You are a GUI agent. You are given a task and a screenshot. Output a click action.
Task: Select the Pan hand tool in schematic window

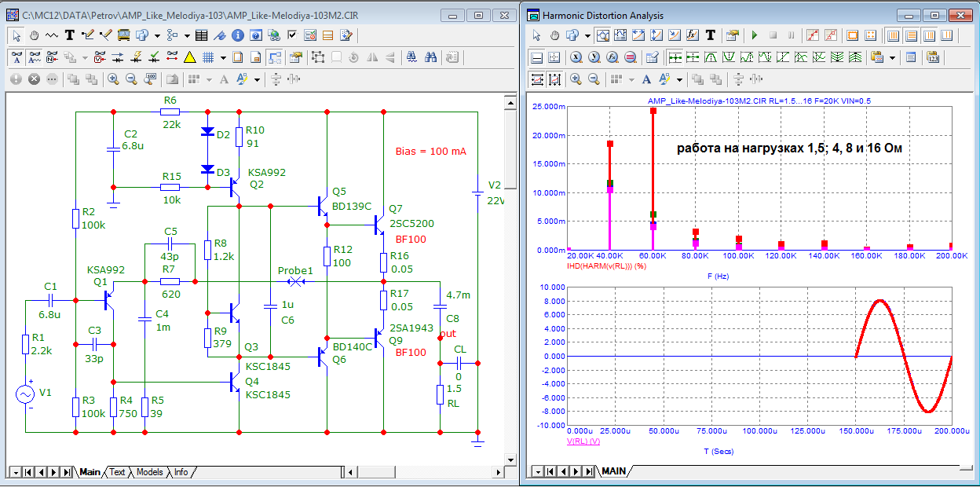click(35, 35)
